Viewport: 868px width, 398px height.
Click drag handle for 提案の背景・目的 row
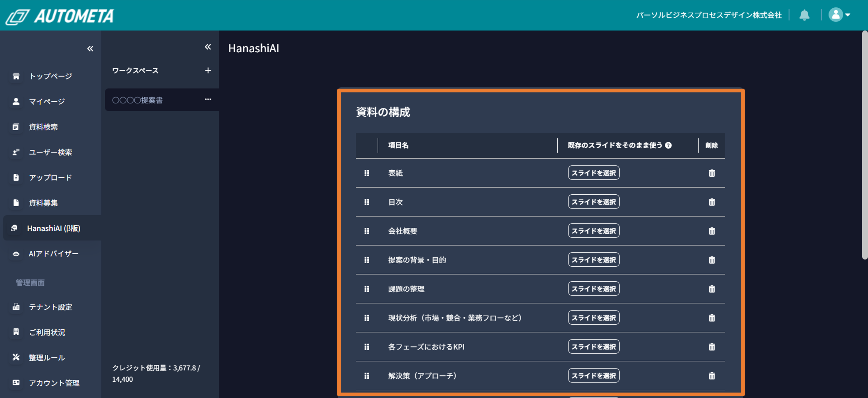(x=367, y=260)
